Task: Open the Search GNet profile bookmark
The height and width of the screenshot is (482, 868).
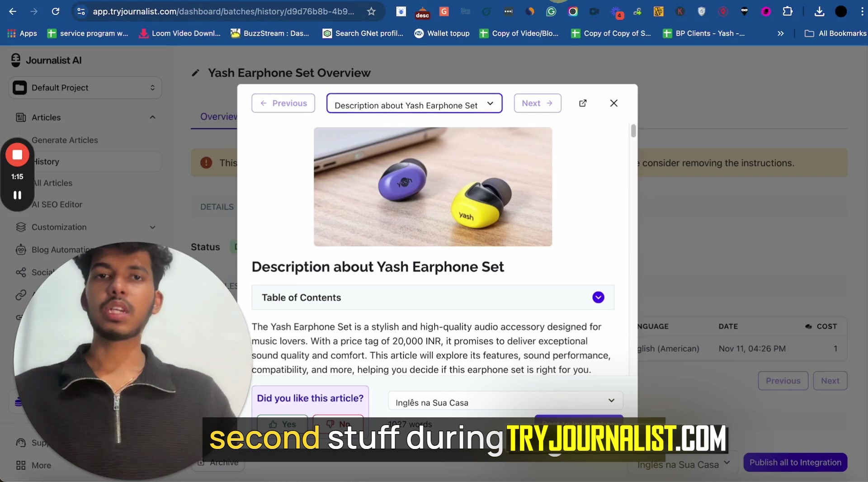Action: click(363, 33)
